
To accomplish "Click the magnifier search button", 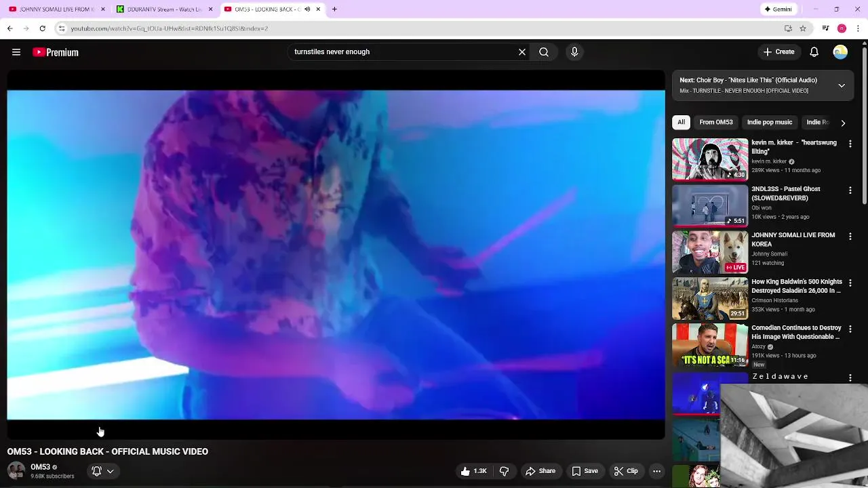I will [x=544, y=52].
